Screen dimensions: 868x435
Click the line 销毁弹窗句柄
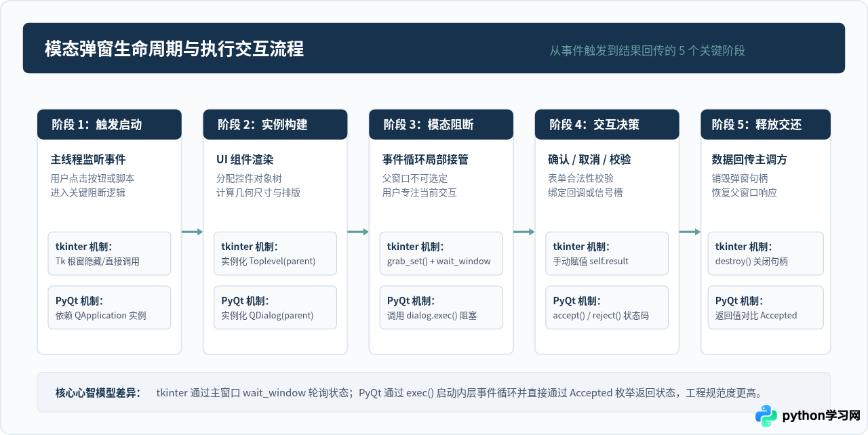740,179
